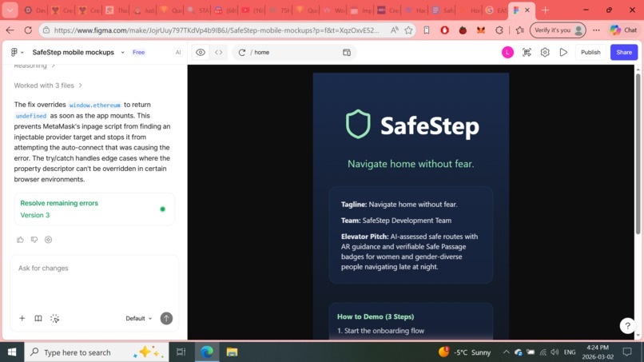The height and width of the screenshot is (362, 644).
Task: Open the Resolve remaining errors version card
Action: click(94, 209)
